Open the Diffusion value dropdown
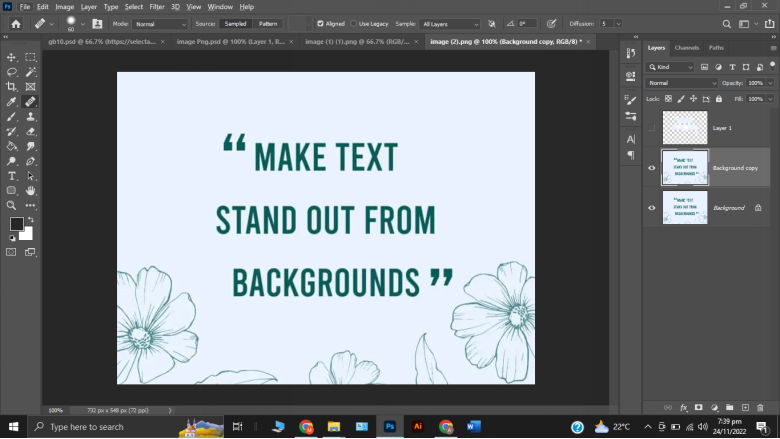The height and width of the screenshot is (439, 780). pos(618,24)
